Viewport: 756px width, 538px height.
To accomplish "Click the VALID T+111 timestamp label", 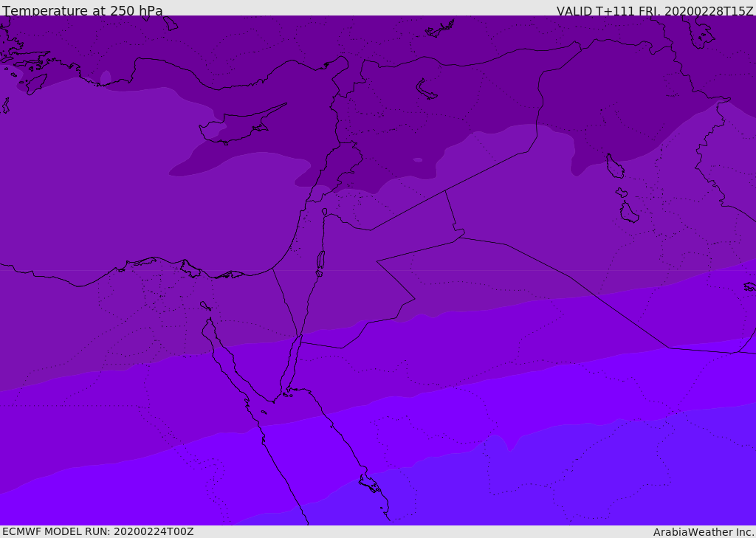I will click(655, 10).
